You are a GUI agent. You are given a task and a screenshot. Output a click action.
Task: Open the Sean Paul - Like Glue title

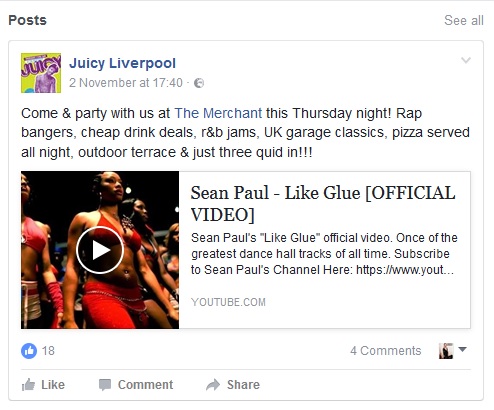[323, 203]
